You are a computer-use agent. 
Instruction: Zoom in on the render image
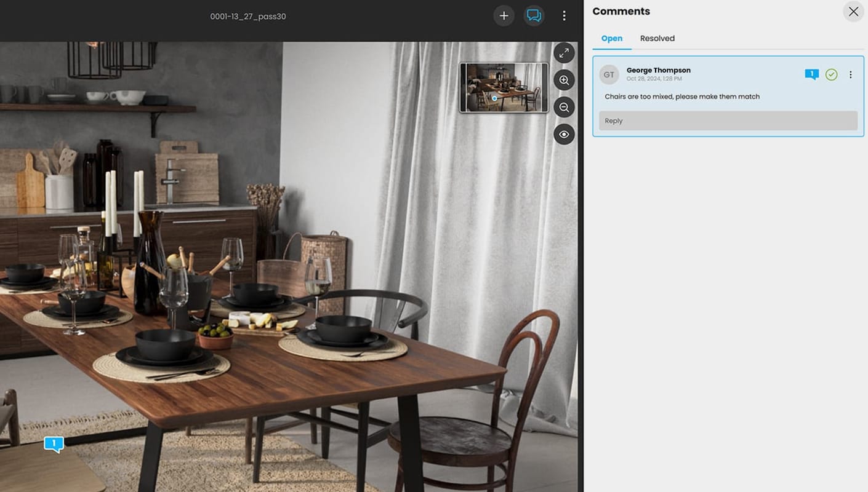click(564, 80)
